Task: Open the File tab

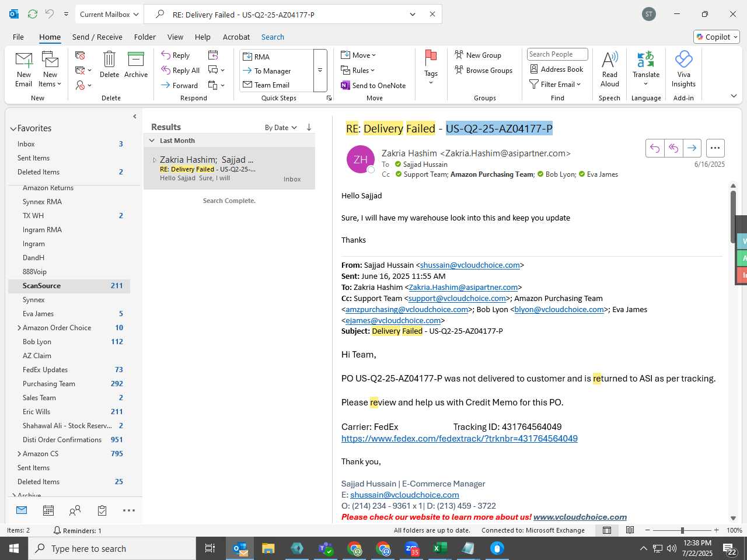Action: [x=18, y=37]
